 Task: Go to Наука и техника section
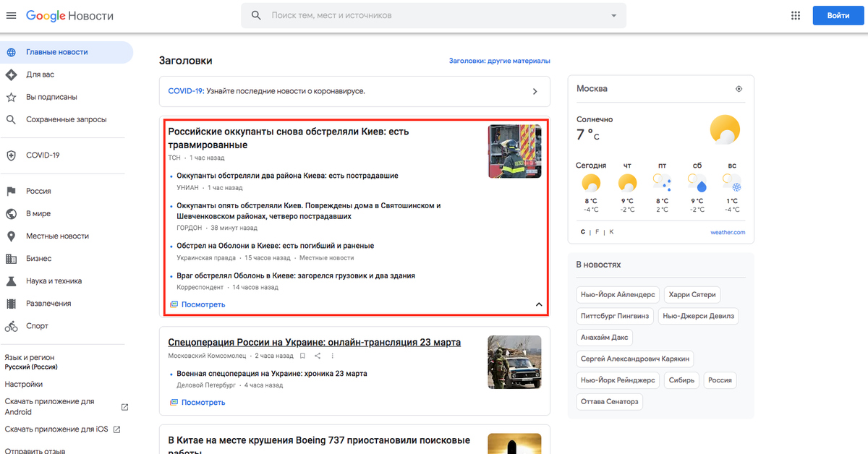click(54, 281)
